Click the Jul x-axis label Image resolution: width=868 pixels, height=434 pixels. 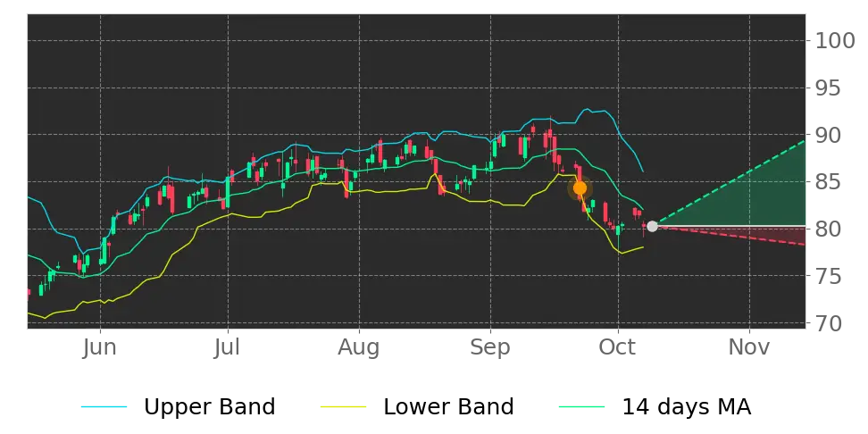click(228, 347)
